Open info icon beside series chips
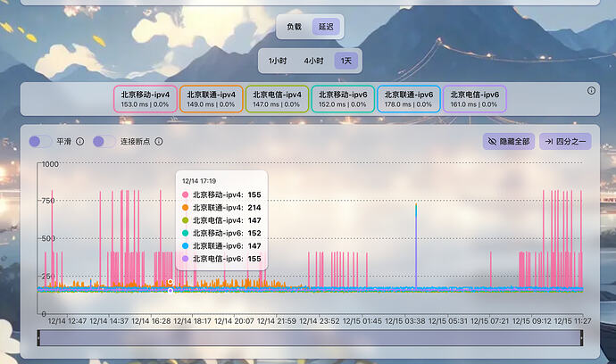The height and width of the screenshot is (364, 616). coord(591,91)
